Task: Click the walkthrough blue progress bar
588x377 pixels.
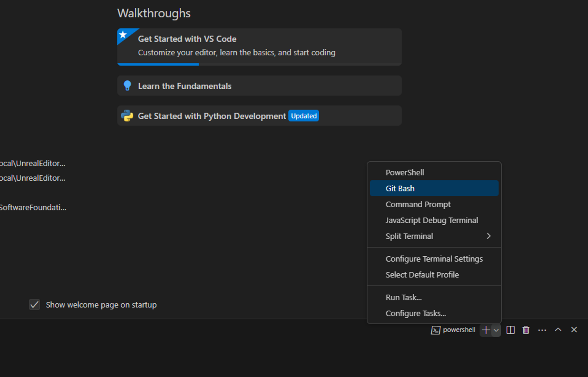Action: [x=158, y=64]
